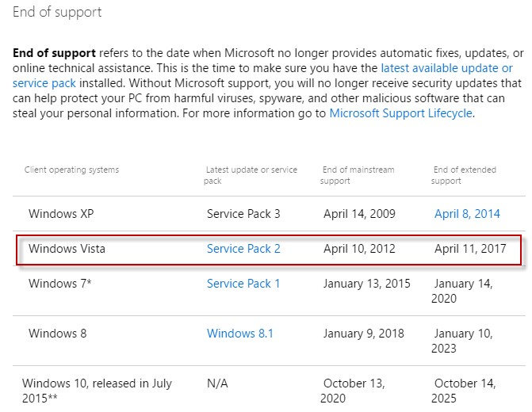Open the April 8, 2014 link
The width and height of the screenshot is (532, 412).
[x=467, y=214]
